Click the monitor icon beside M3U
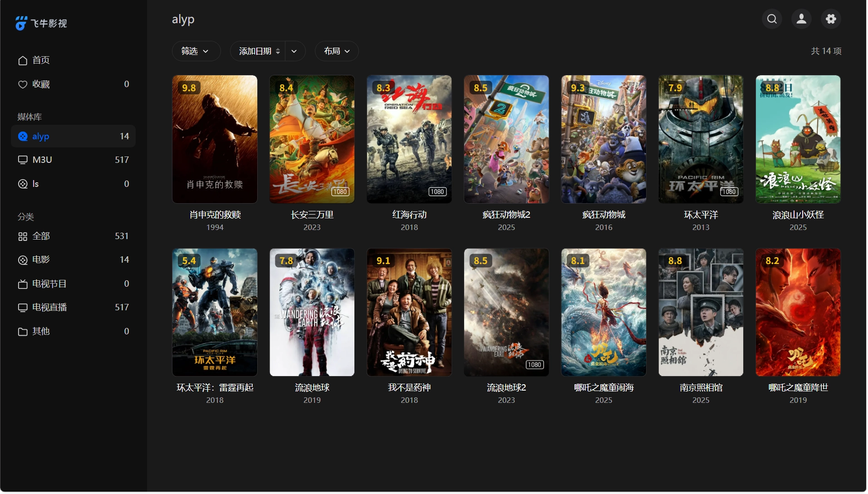868x494 pixels. [x=23, y=160]
